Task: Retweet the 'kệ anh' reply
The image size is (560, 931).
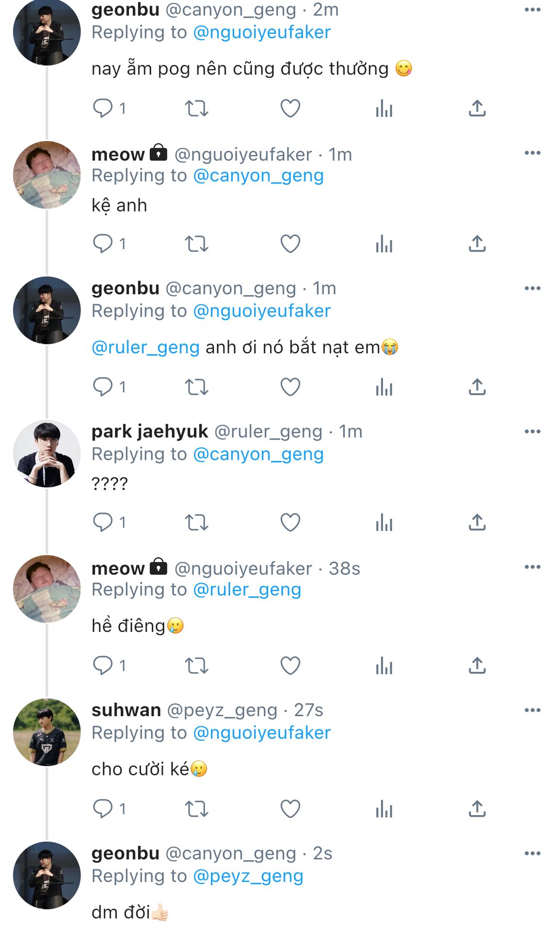Action: (x=196, y=243)
